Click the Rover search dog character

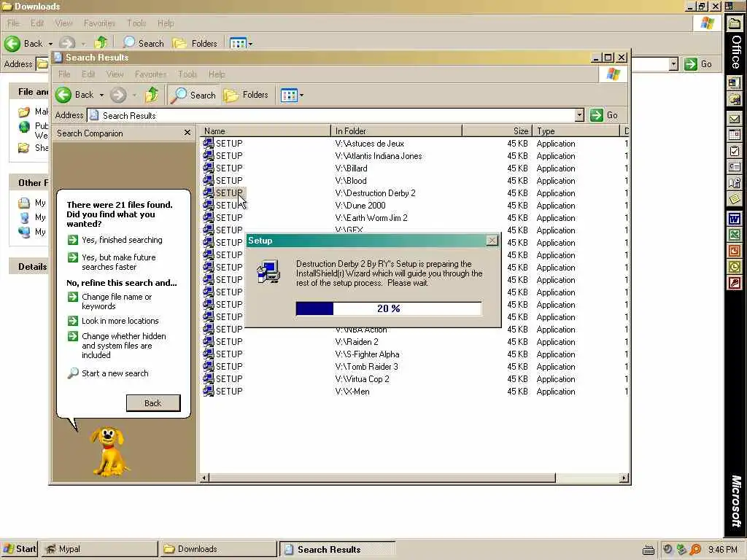coord(109,452)
